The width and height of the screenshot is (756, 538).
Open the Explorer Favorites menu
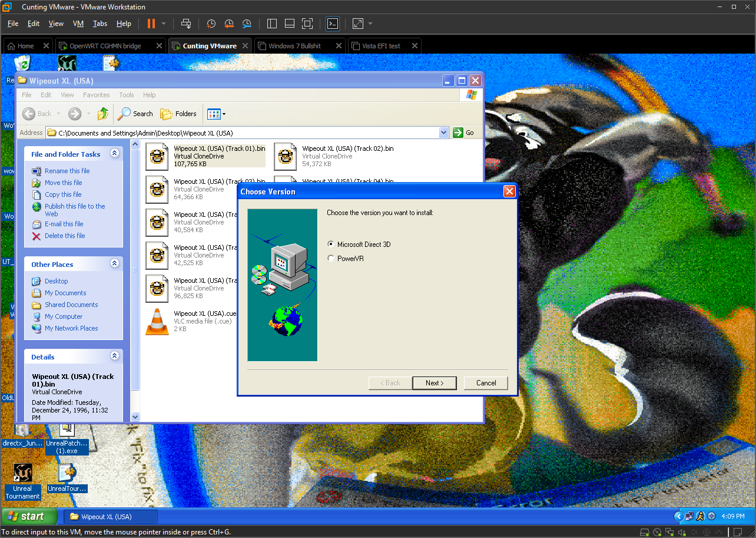[x=97, y=95]
